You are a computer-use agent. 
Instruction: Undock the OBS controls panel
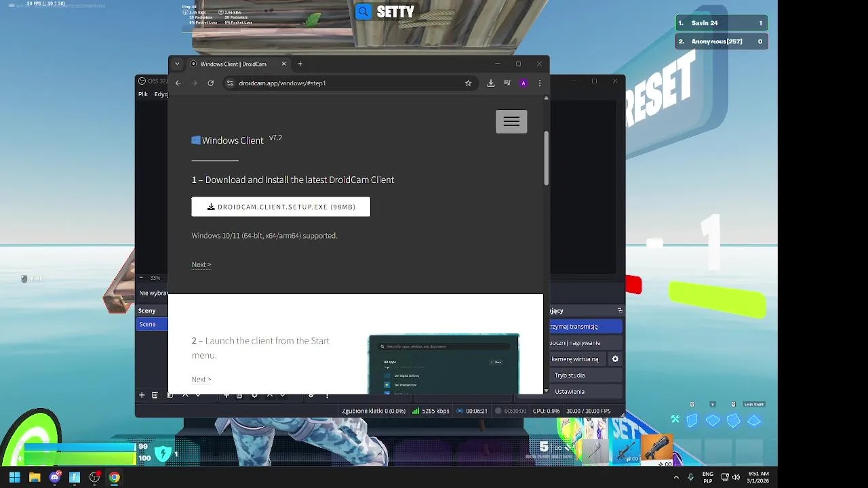coord(620,310)
